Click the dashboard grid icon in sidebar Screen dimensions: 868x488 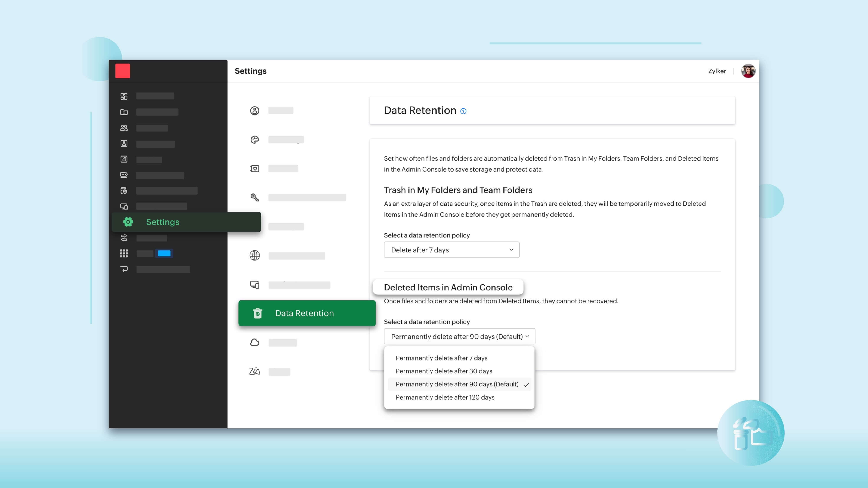pos(124,96)
